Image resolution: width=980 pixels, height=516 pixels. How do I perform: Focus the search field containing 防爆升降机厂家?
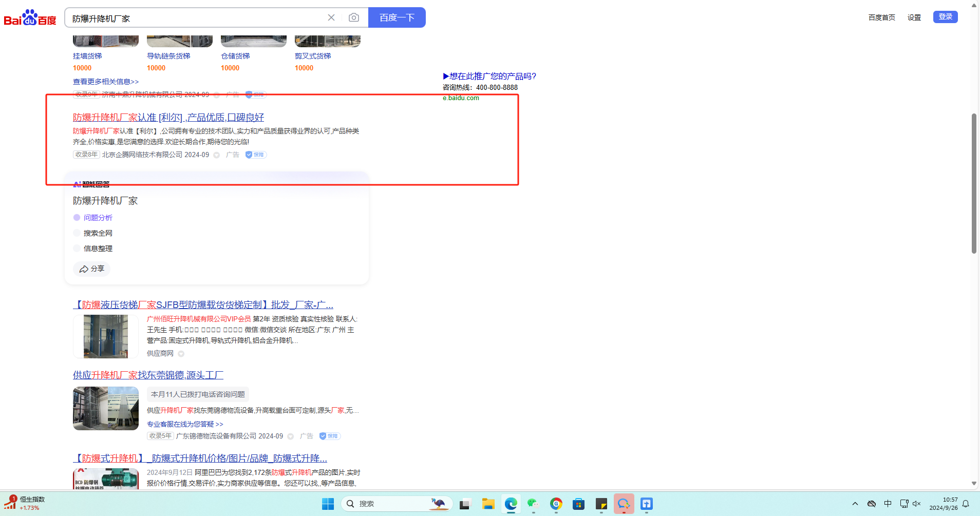pos(195,18)
